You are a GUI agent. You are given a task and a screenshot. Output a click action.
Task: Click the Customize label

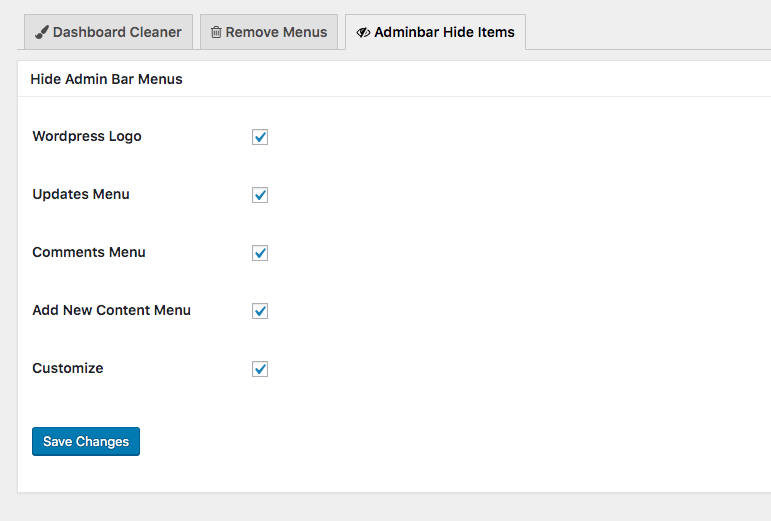pos(68,368)
